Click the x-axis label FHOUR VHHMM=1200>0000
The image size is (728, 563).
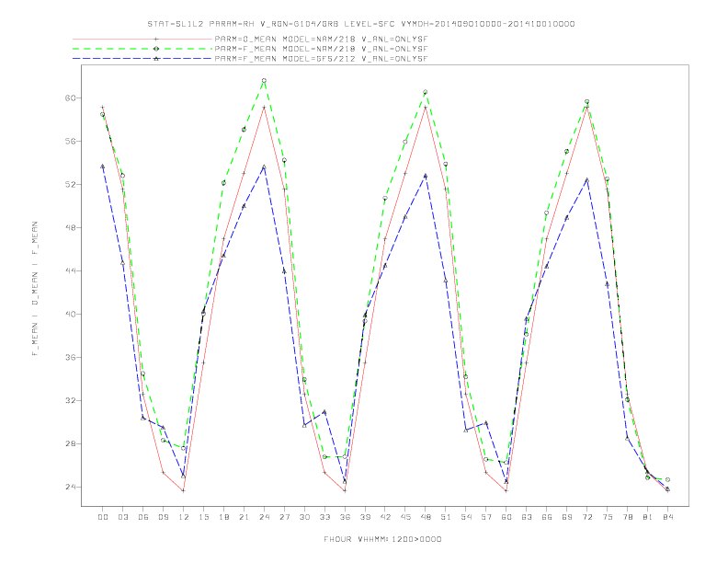click(382, 539)
